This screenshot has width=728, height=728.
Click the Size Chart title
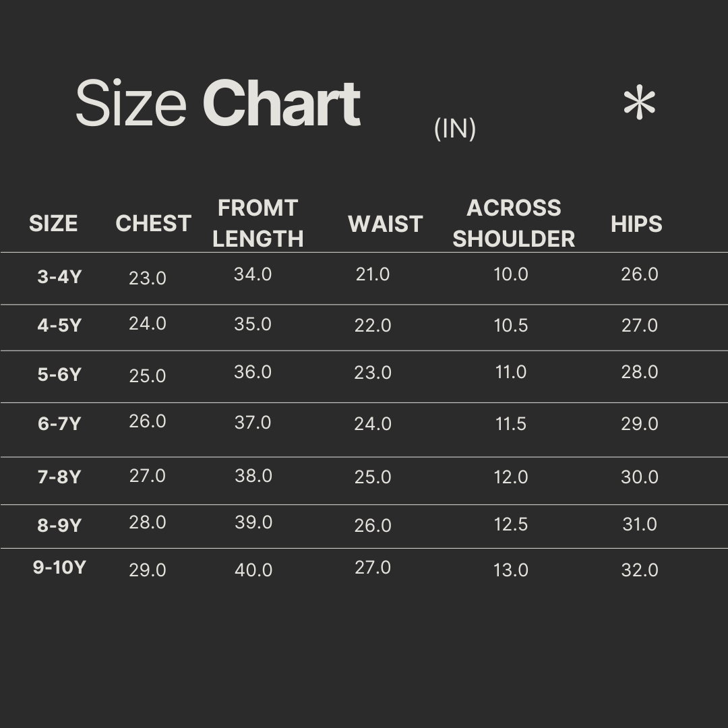point(218,104)
